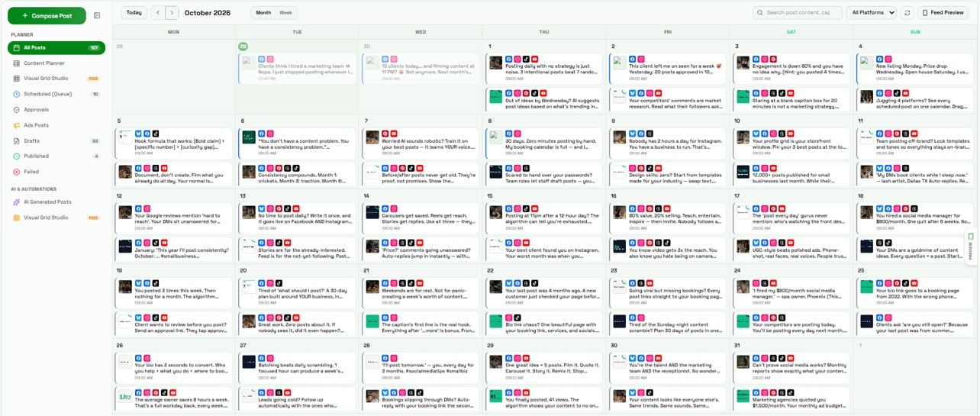This screenshot has width=980, height=416.
Task: Click Bluesky icon on 'Your competitors' comments' post
Action: (632, 92)
